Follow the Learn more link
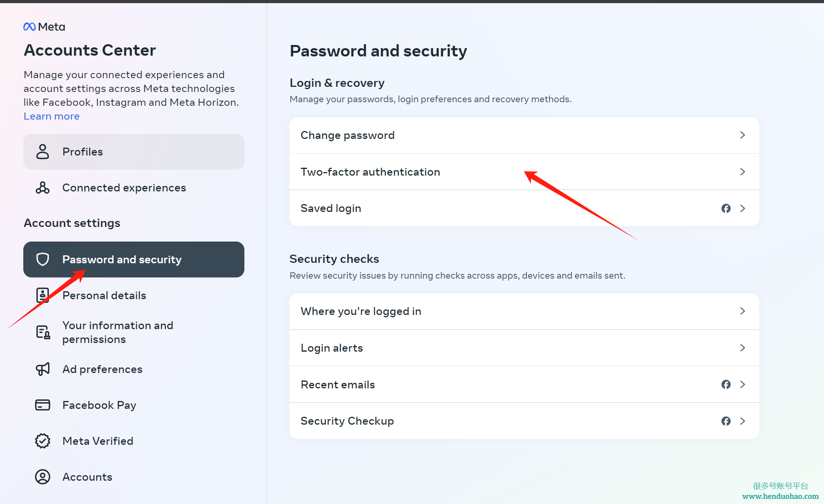824x504 pixels. pyautogui.click(x=52, y=116)
